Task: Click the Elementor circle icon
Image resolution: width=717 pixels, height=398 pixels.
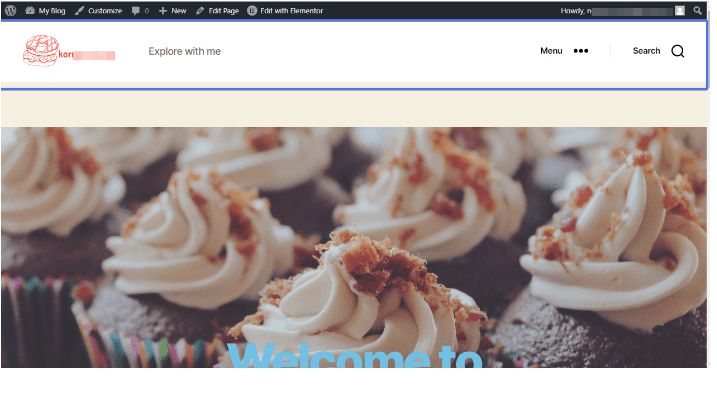Action: (x=252, y=11)
